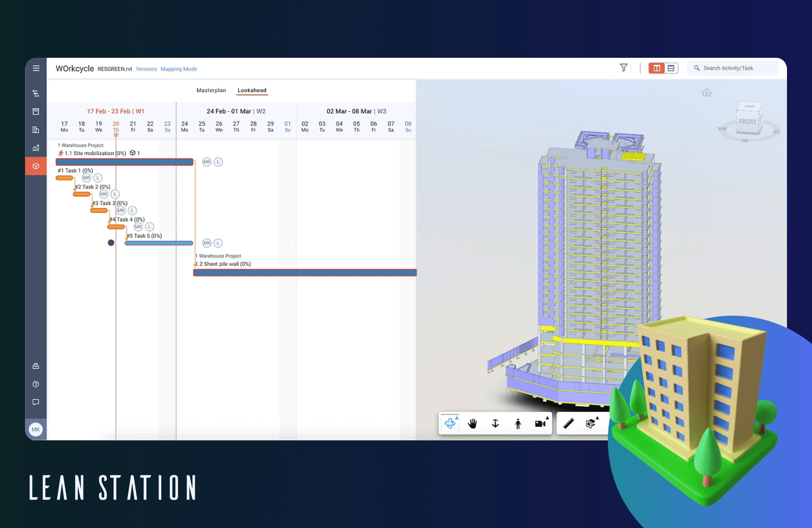
Task: Click the linked model cube icon by Site mobilization
Action: coord(132,153)
